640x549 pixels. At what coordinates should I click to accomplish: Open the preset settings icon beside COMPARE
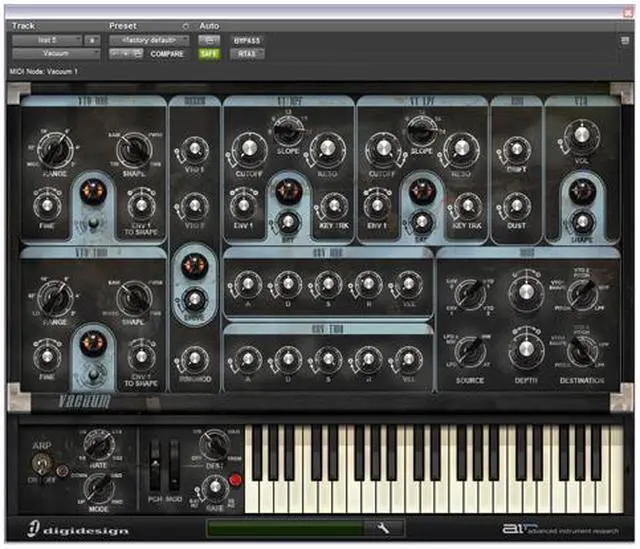pyautogui.click(x=138, y=53)
